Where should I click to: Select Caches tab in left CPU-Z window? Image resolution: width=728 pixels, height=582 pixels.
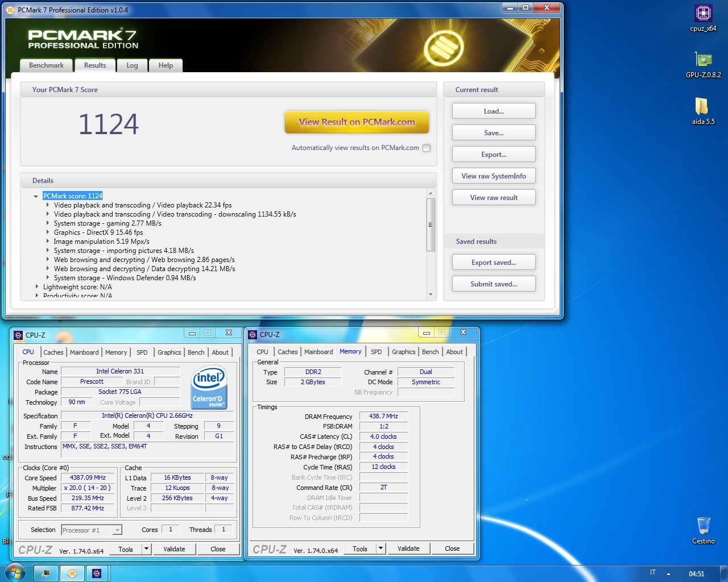point(53,352)
